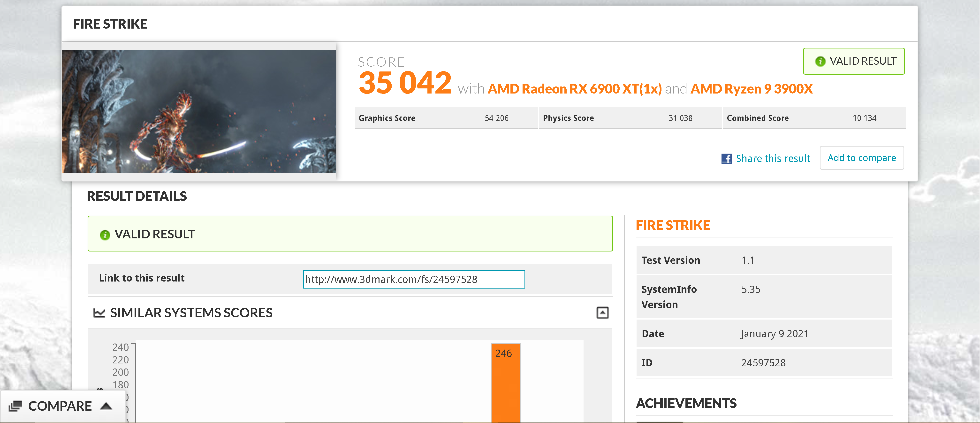
Task: Click the result link input field
Action: (x=414, y=280)
